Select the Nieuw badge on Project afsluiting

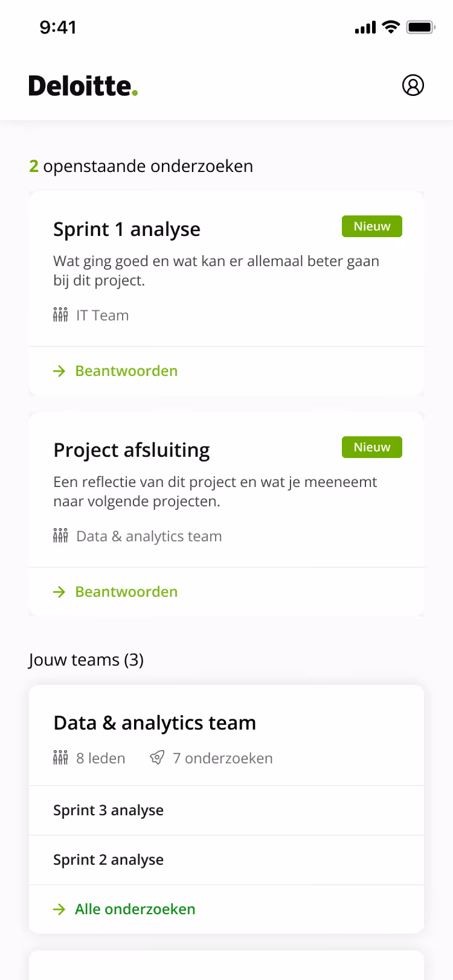[371, 447]
